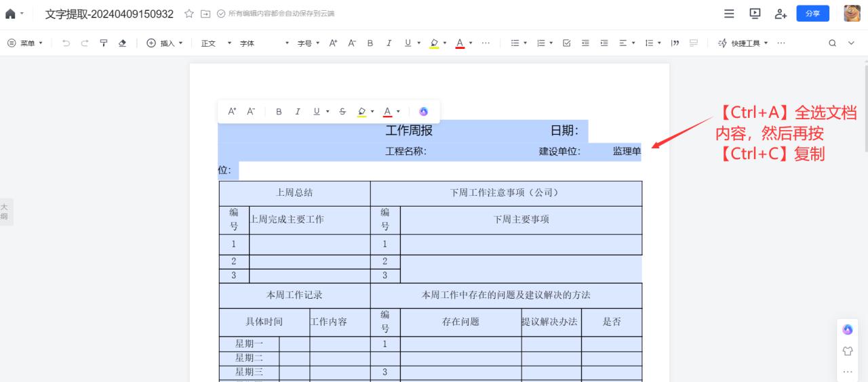Toggle underline in the top toolbar

[x=408, y=43]
